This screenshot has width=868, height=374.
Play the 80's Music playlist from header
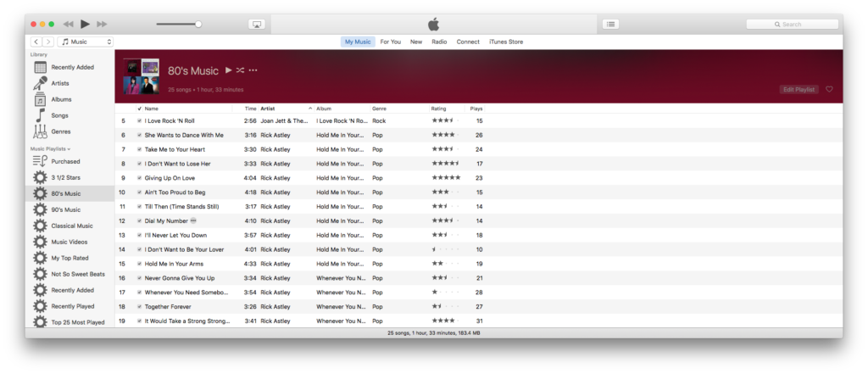pos(229,70)
